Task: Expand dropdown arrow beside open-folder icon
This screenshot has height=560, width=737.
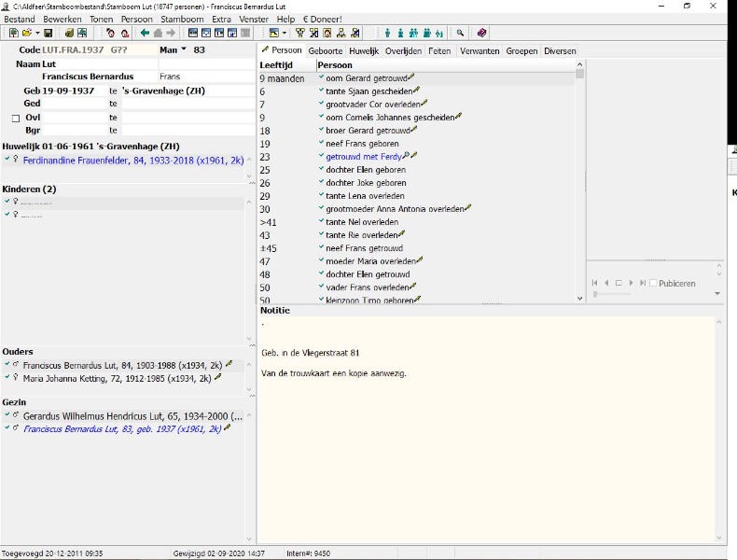Action: pos(37,33)
